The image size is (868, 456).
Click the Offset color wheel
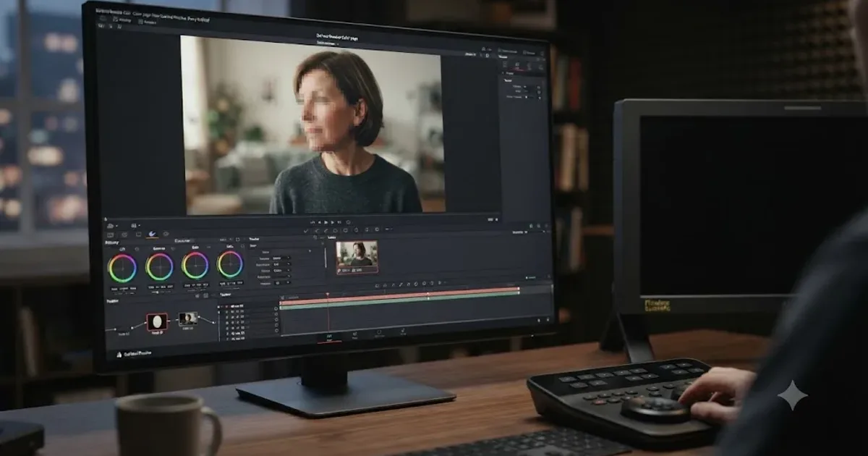coord(230,264)
